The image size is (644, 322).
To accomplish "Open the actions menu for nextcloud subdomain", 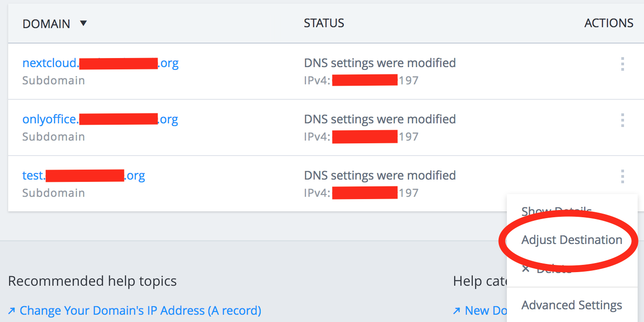I will point(622,64).
